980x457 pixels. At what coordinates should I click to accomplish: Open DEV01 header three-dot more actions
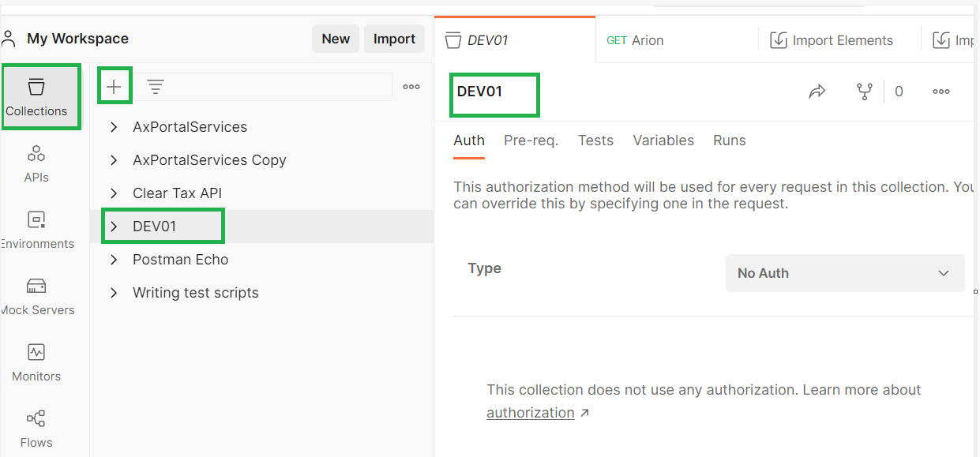click(941, 92)
